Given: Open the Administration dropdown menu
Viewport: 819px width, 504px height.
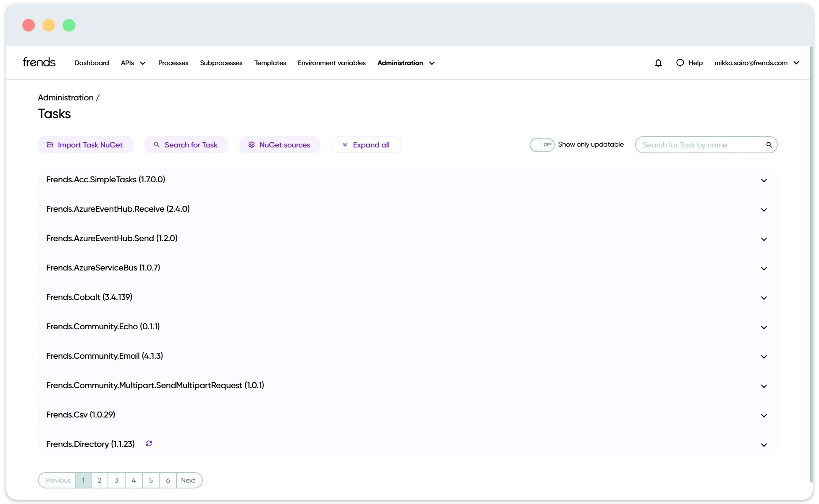Looking at the screenshot, I should pos(406,63).
